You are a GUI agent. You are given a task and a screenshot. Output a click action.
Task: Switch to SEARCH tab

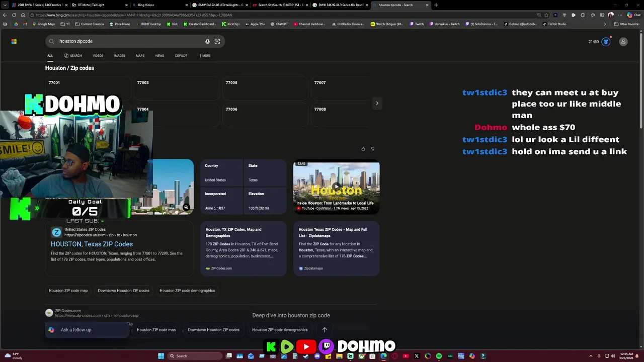[x=73, y=56]
